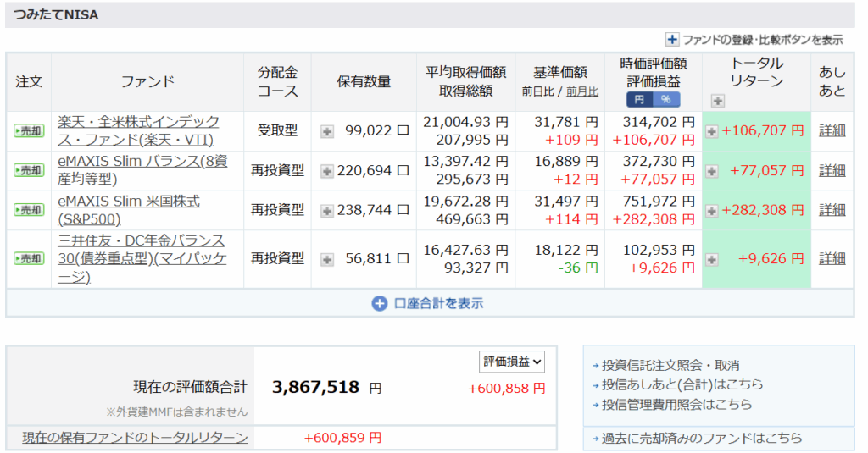Switch valuation display to %
868x453 pixels.
coord(666,100)
